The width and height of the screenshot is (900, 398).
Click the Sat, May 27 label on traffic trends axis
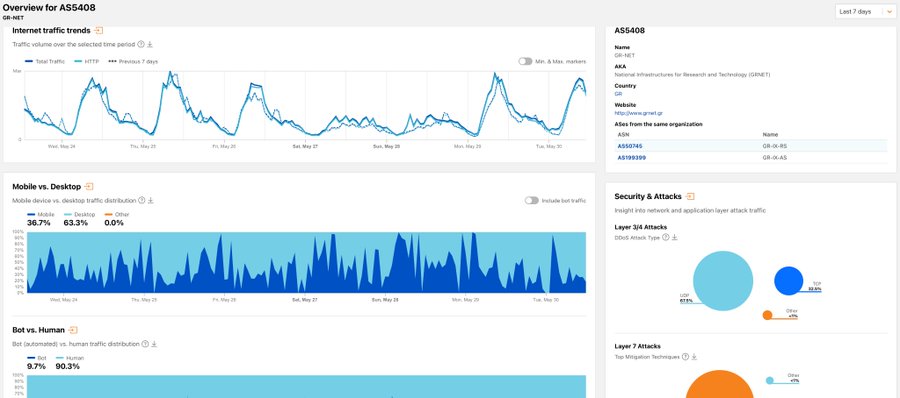305,146
